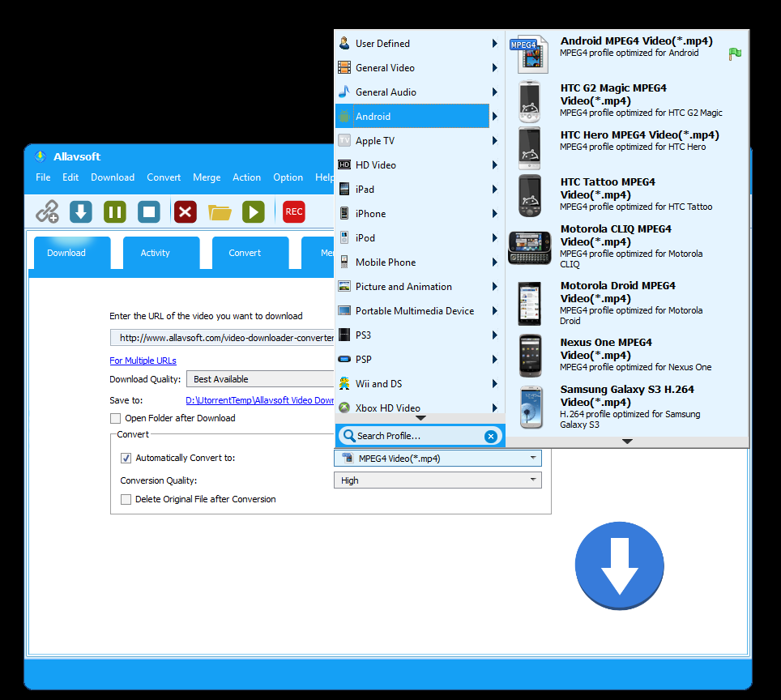Clear the Search Profile field with the X
The width and height of the screenshot is (781, 700).
coord(491,437)
